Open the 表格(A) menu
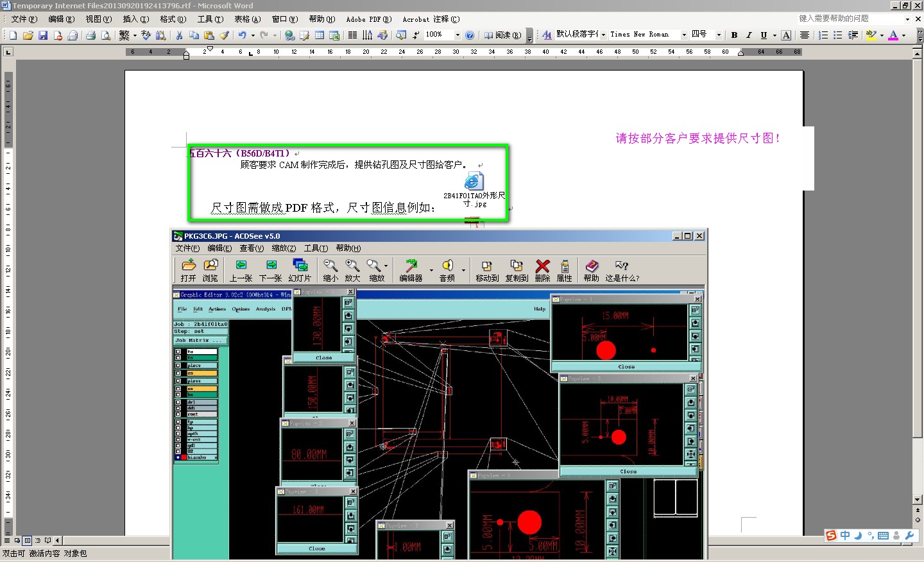The width and height of the screenshot is (924, 562). pyautogui.click(x=248, y=19)
